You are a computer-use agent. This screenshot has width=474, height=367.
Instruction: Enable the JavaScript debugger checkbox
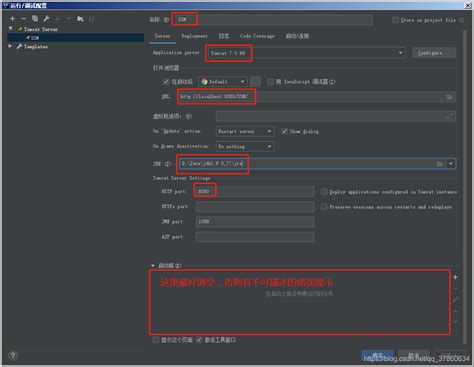click(x=270, y=81)
